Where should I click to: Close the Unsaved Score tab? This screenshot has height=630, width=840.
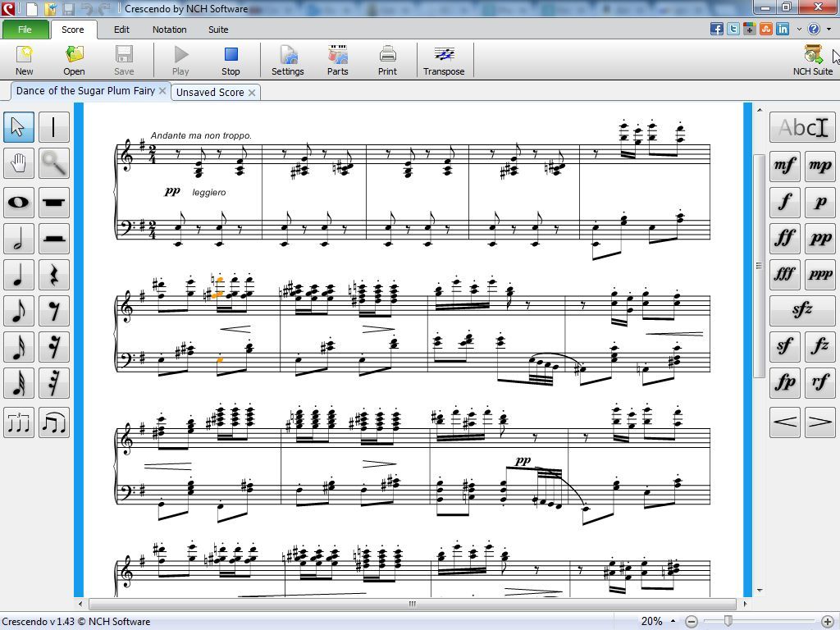[x=252, y=93]
